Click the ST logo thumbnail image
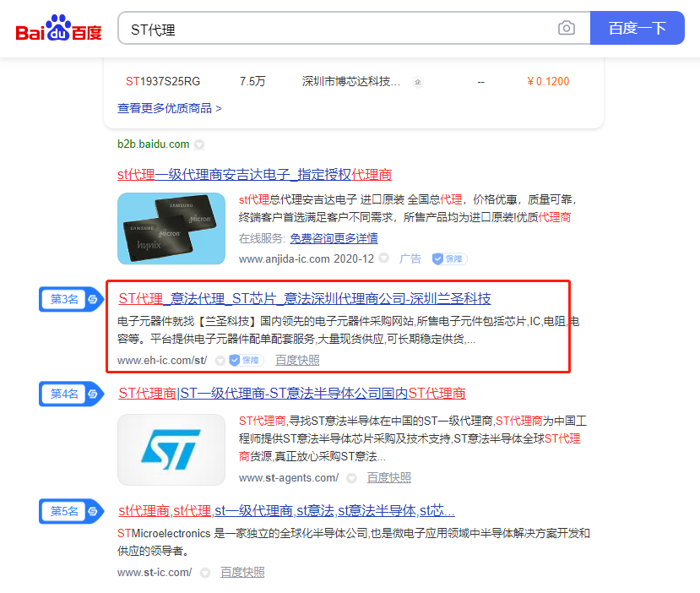Image resolution: width=700 pixels, height=593 pixels. pos(171,449)
